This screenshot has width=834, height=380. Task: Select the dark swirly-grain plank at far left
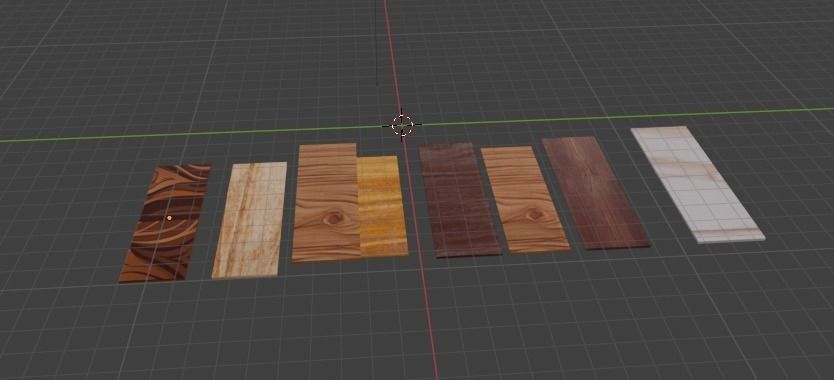pyautogui.click(x=164, y=224)
